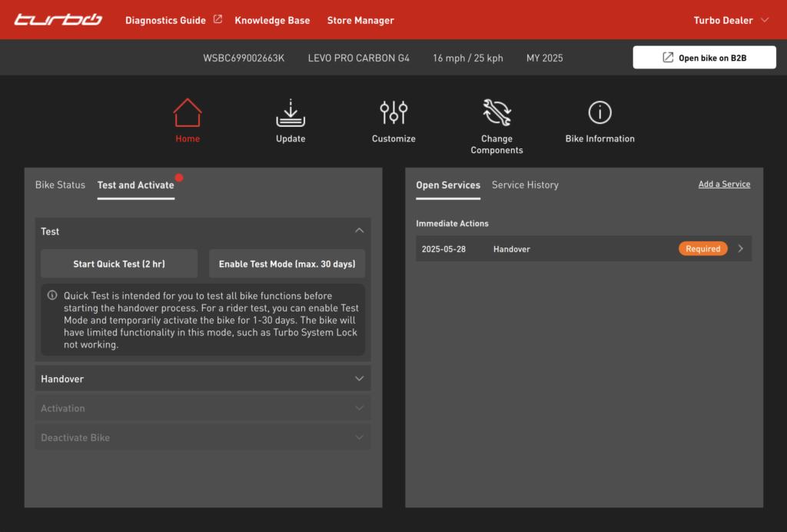Viewport: 787px width, 532px height.
Task: Click the Home house icon
Action: pyautogui.click(x=188, y=112)
